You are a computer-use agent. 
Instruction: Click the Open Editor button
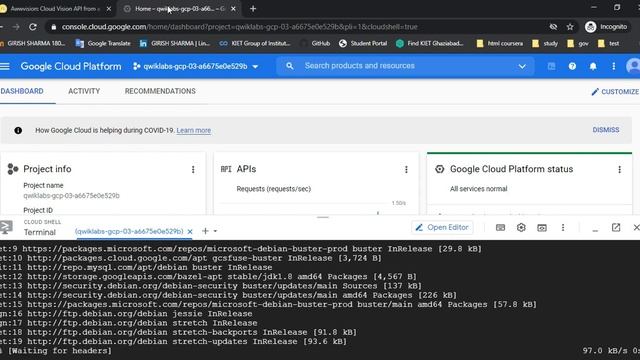pyautogui.click(x=442, y=227)
